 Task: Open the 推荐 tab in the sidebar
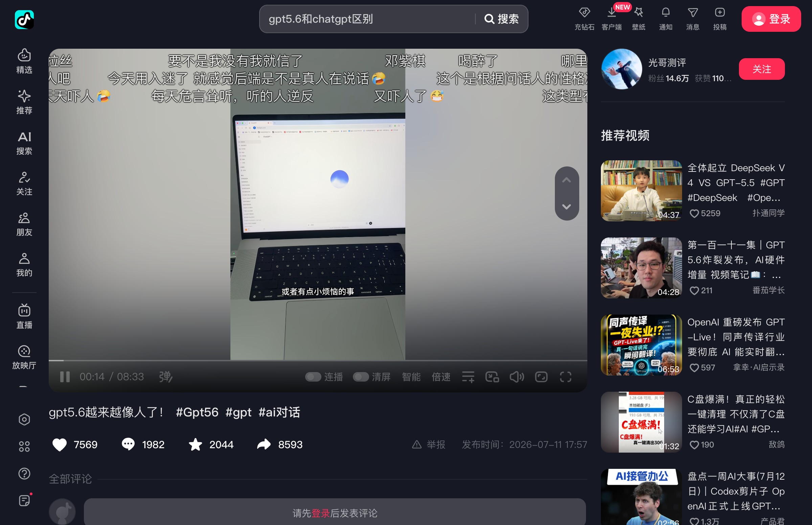click(x=24, y=101)
